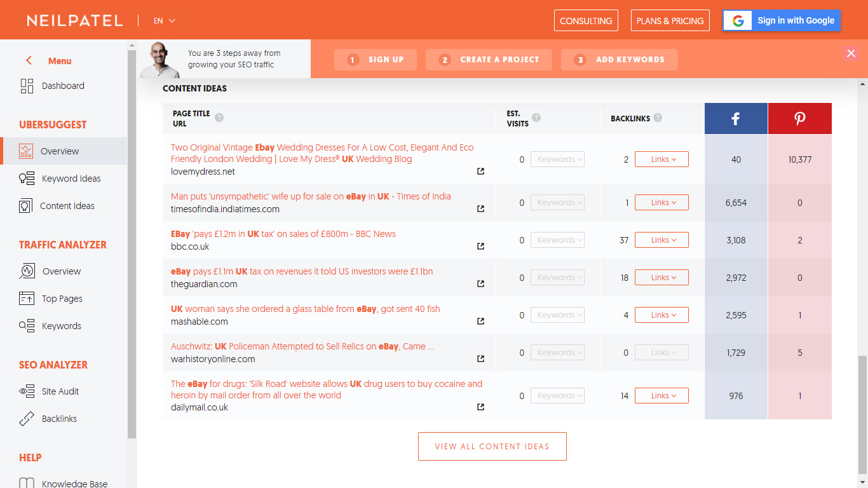Open external link icon for bbc.co.uk

point(480,247)
